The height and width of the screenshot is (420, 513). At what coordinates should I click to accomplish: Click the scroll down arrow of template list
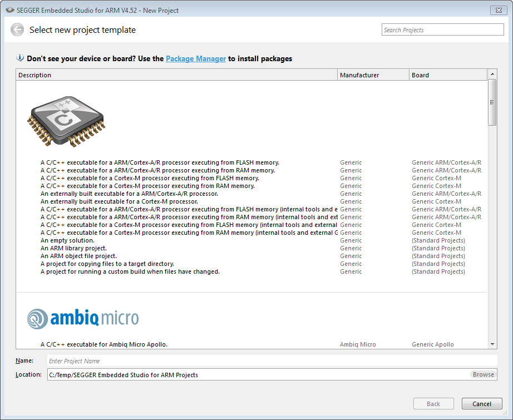click(x=492, y=344)
